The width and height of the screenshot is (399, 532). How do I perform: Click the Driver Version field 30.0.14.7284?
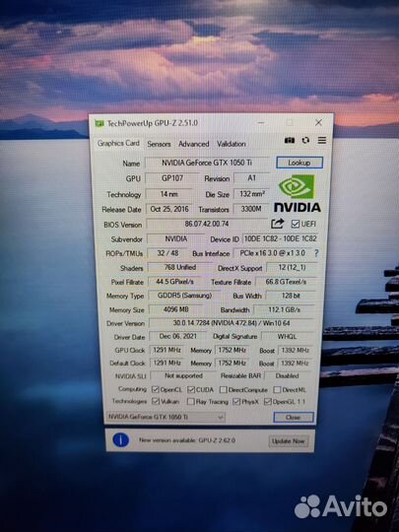[x=232, y=323]
